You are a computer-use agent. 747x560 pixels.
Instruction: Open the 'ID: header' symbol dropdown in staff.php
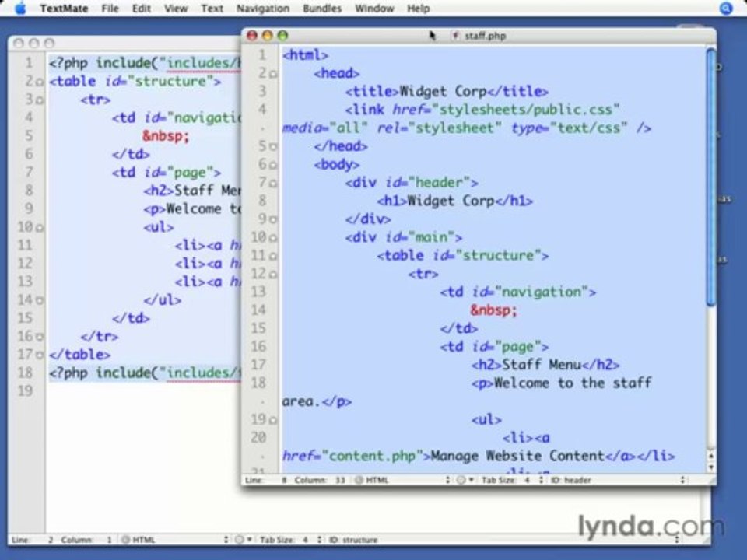619,480
